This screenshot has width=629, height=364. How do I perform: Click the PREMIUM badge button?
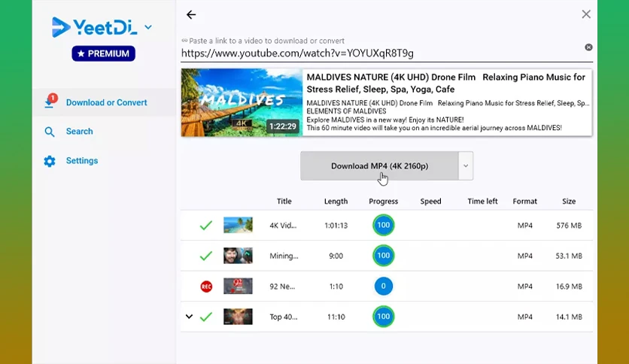(104, 53)
